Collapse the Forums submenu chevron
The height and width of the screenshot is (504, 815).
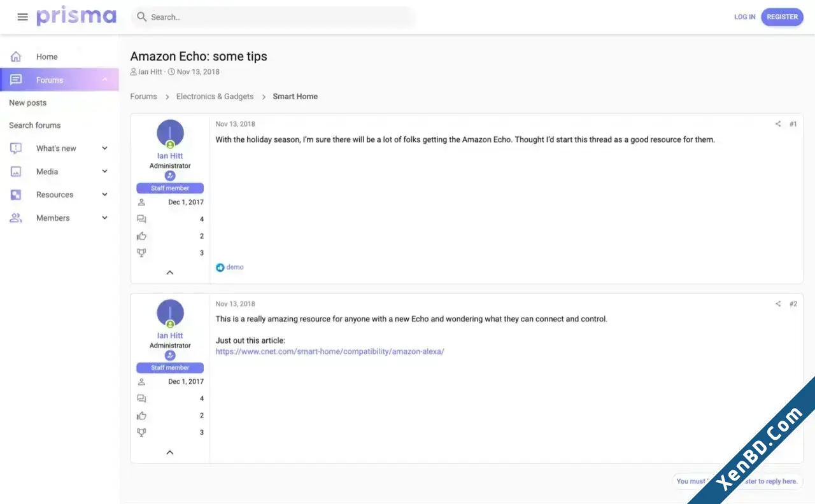click(x=105, y=80)
